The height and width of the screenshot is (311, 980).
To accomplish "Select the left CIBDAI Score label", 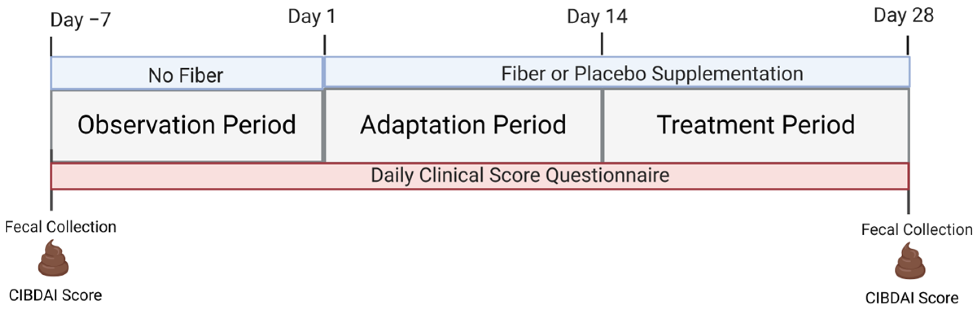I will click(55, 295).
